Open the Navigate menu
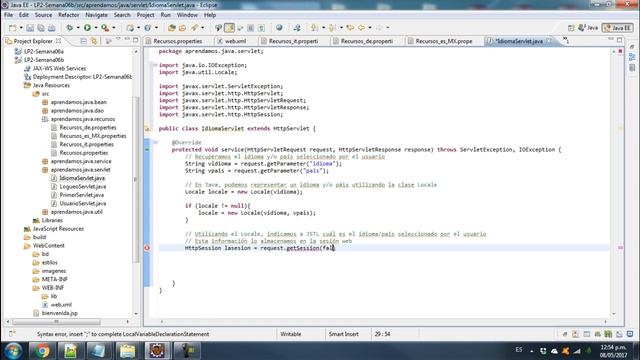Image resolution: width=640 pixels, height=360 pixels. [x=96, y=15]
